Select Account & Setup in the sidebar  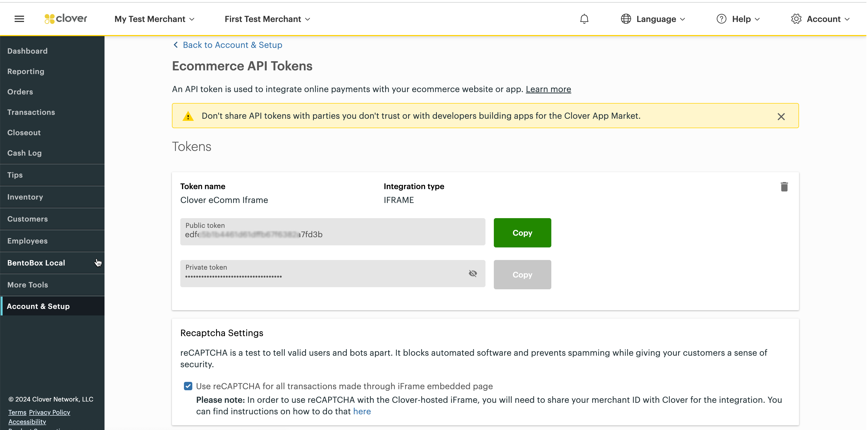[52, 306]
